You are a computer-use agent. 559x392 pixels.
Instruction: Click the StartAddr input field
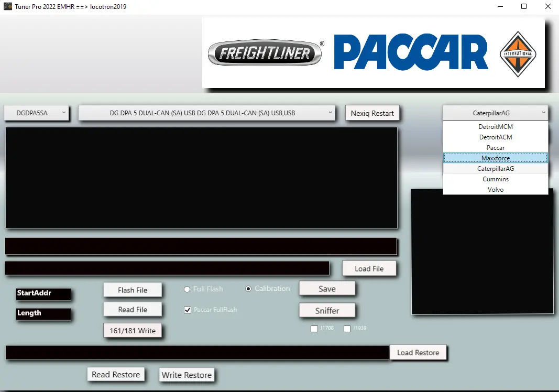point(43,295)
